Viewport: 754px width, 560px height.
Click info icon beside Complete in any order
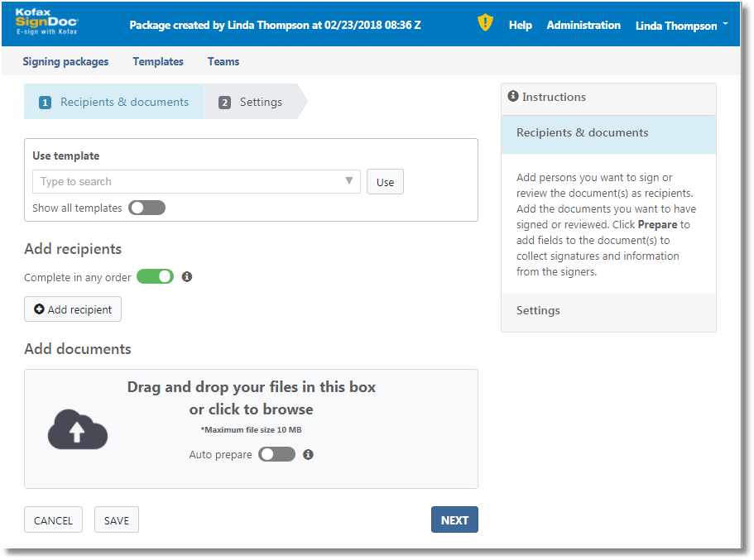(187, 277)
